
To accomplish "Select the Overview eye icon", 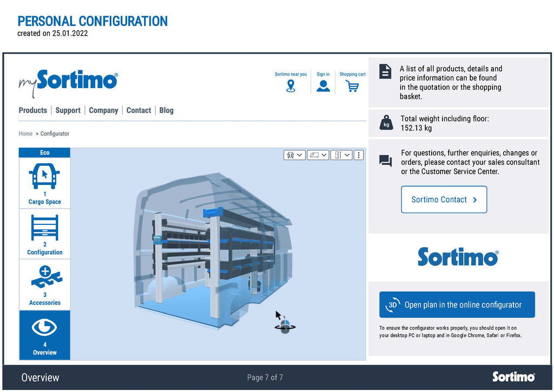I will click(44, 327).
